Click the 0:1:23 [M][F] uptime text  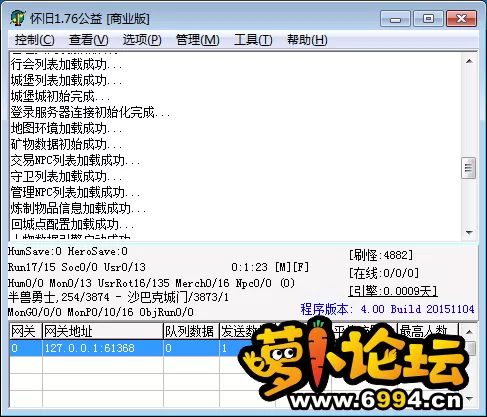click(270, 267)
